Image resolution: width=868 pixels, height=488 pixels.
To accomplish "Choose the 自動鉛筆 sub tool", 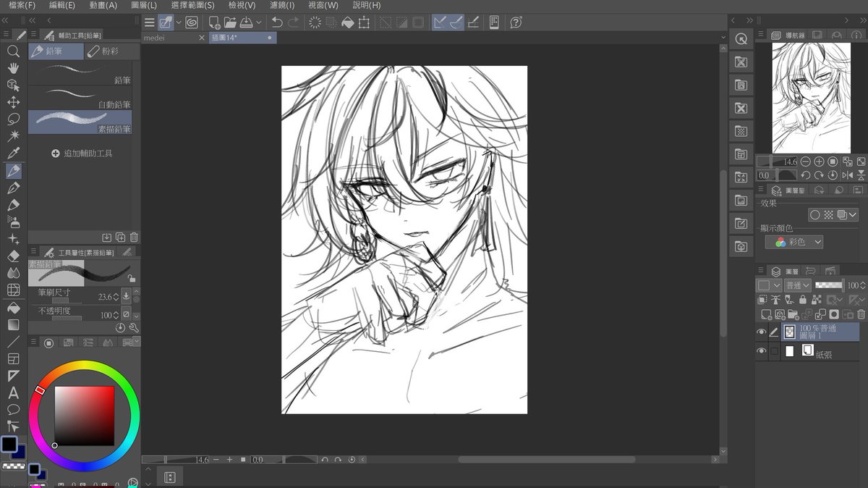I will point(80,98).
